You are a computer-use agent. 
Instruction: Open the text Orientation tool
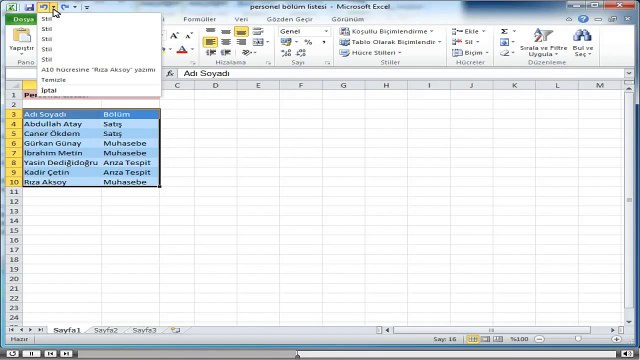(x=248, y=53)
